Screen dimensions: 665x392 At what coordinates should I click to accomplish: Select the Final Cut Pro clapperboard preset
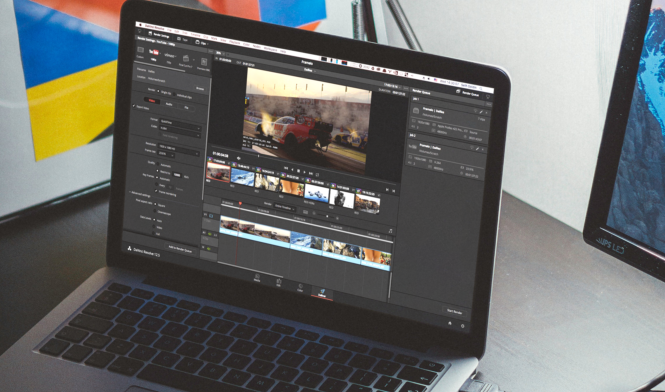coord(186,58)
